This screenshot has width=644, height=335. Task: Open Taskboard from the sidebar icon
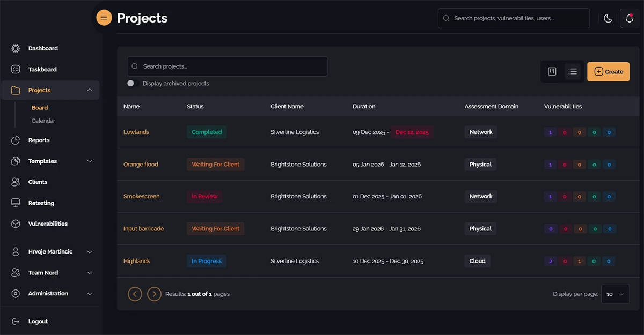coord(16,69)
